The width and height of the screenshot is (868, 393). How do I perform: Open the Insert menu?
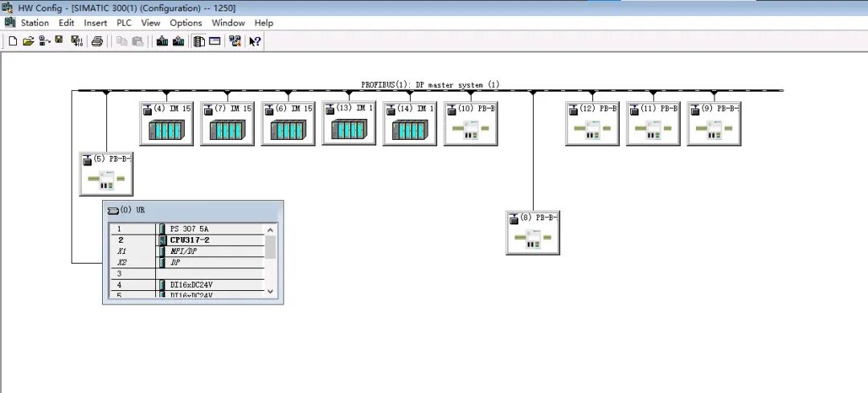pyautogui.click(x=96, y=23)
